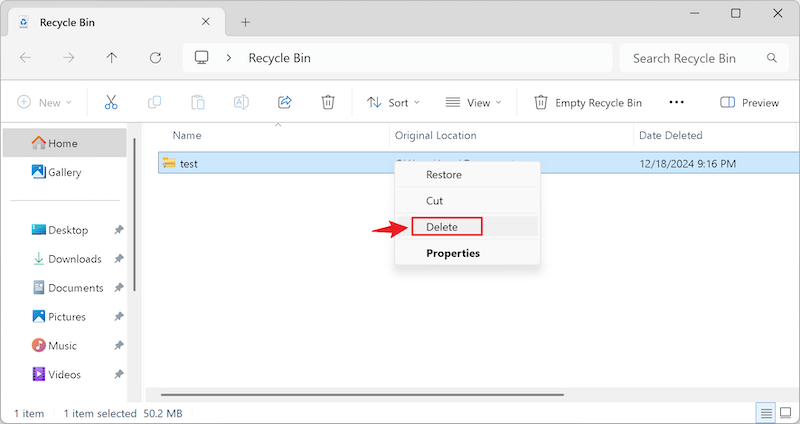Select the test folder row
The image size is (800, 424).
[479, 163]
